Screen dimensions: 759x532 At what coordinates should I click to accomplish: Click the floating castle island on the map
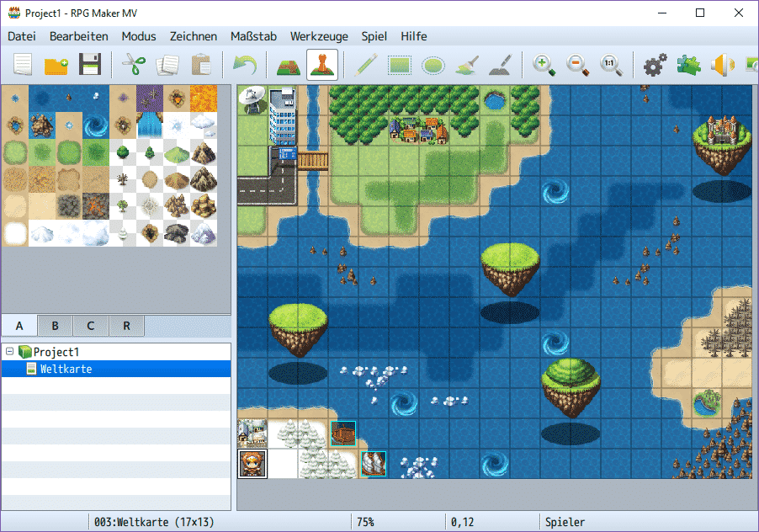[722, 144]
